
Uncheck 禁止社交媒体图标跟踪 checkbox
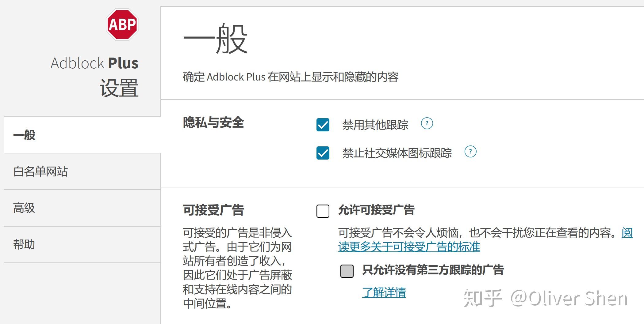click(323, 153)
